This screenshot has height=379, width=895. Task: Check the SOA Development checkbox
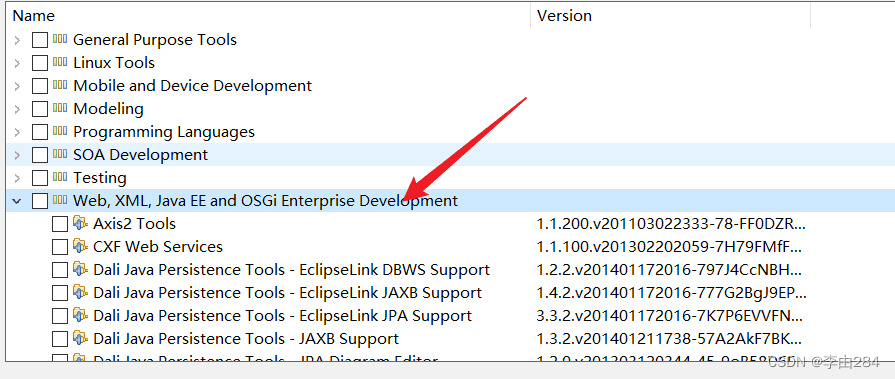click(40, 155)
